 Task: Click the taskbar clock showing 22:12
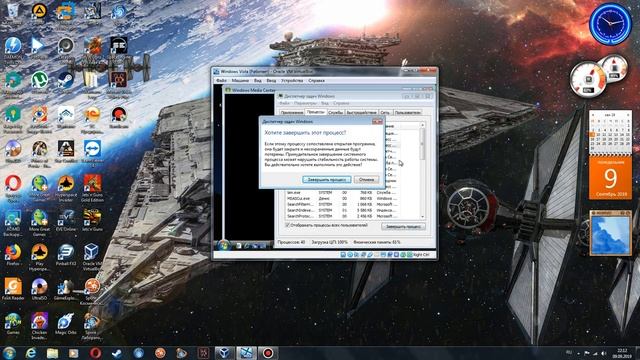tap(622, 353)
